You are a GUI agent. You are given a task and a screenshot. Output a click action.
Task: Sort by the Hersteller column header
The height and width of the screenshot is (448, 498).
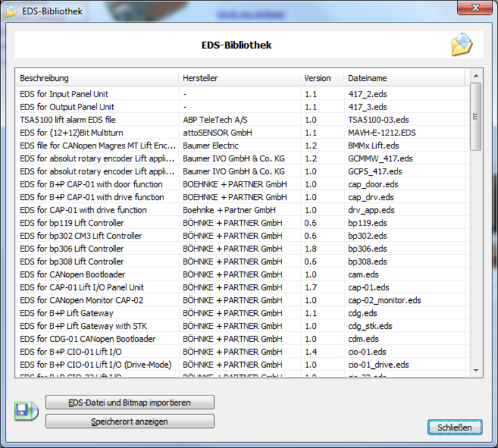click(x=239, y=78)
